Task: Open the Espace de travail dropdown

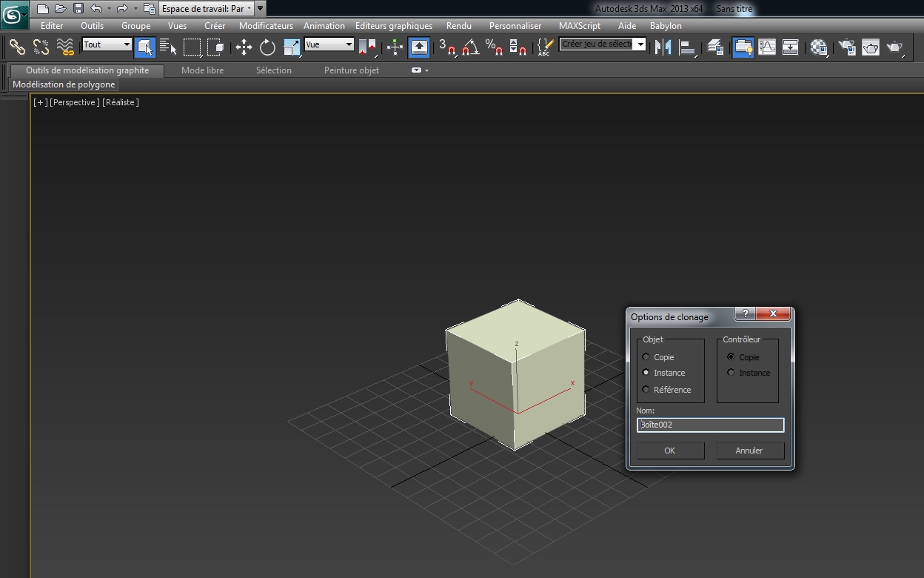Action: tap(207, 9)
